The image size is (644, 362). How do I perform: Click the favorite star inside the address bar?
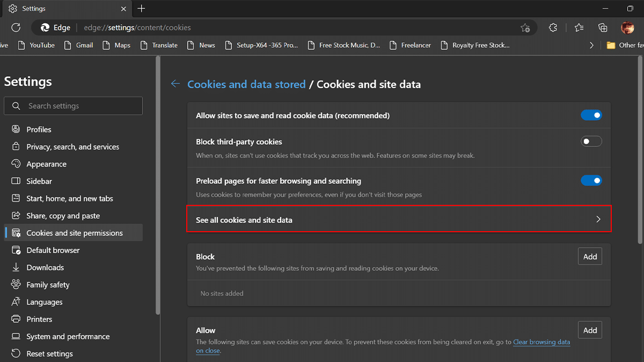(525, 27)
